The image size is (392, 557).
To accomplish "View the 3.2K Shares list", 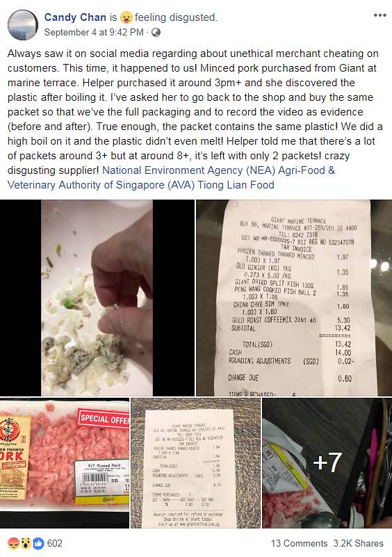I will [358, 544].
